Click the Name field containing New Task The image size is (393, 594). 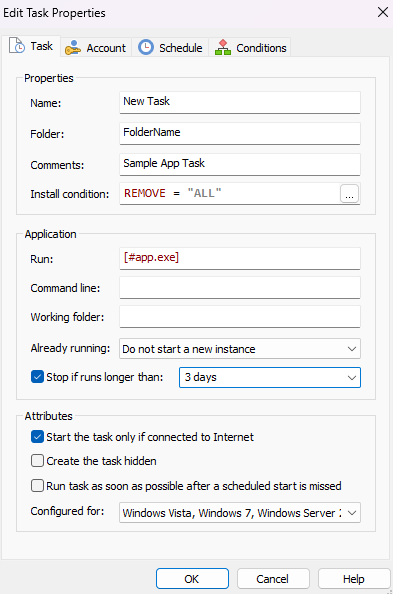click(240, 102)
